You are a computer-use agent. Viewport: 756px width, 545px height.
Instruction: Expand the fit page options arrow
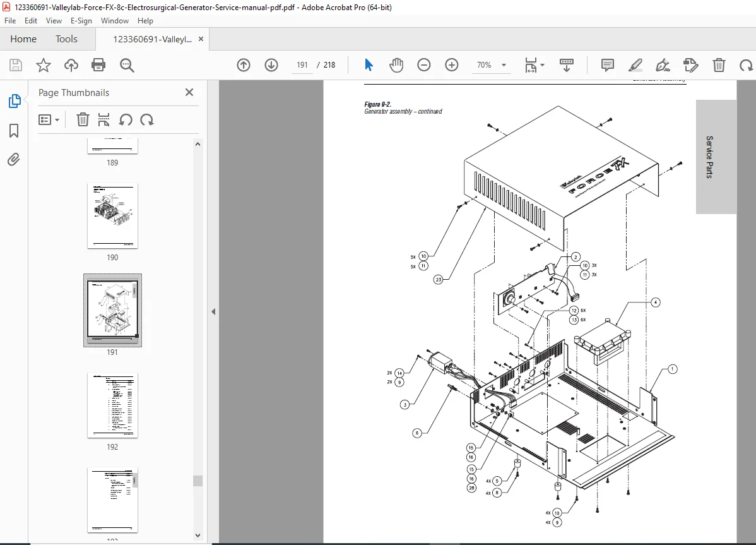543,65
